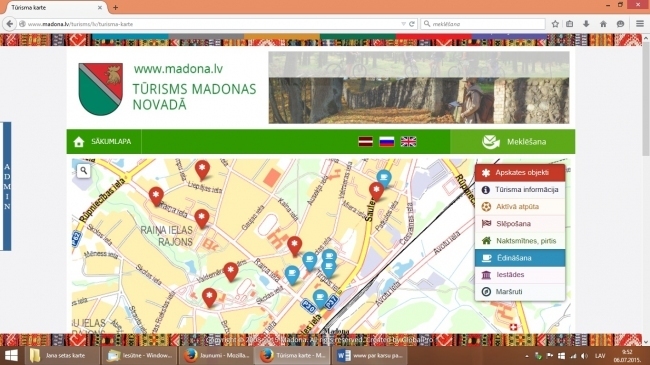Open Firefox bookmark star icon

pos(555,24)
